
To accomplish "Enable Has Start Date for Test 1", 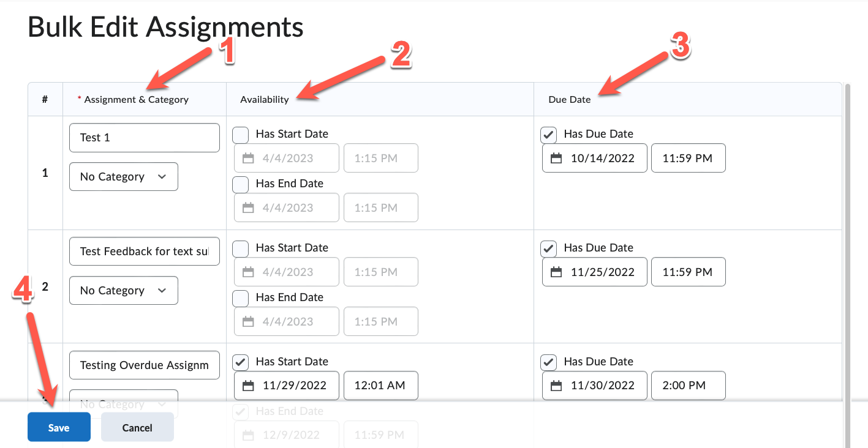I will coord(241,135).
